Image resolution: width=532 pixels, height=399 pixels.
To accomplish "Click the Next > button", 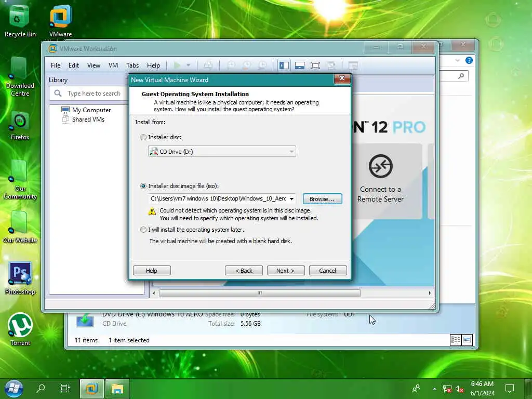I will [x=286, y=270].
